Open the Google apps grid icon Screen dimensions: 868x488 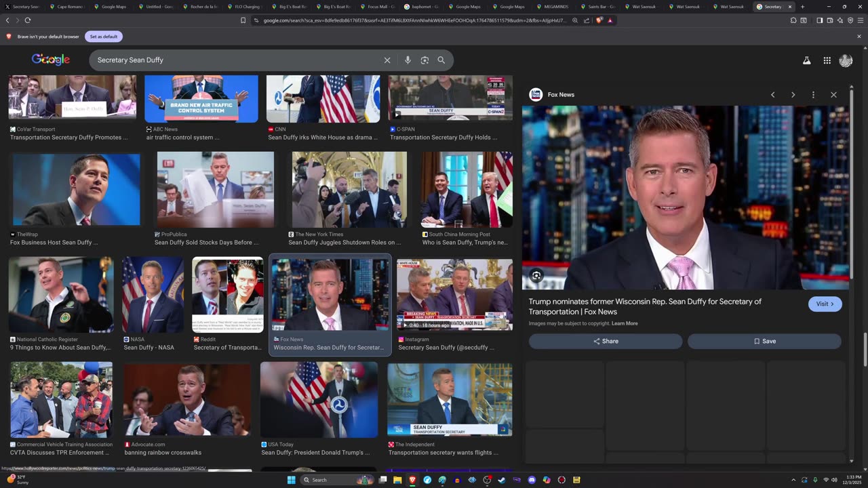coord(827,60)
